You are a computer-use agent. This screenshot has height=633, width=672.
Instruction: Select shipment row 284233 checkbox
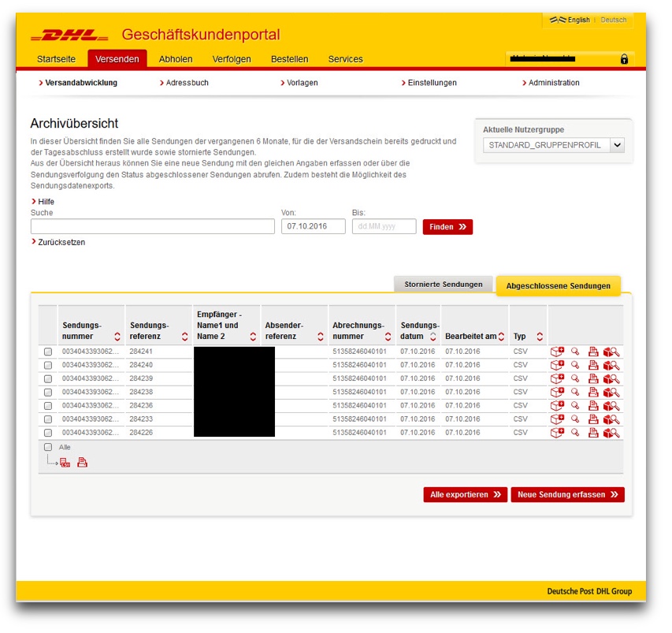click(x=48, y=419)
